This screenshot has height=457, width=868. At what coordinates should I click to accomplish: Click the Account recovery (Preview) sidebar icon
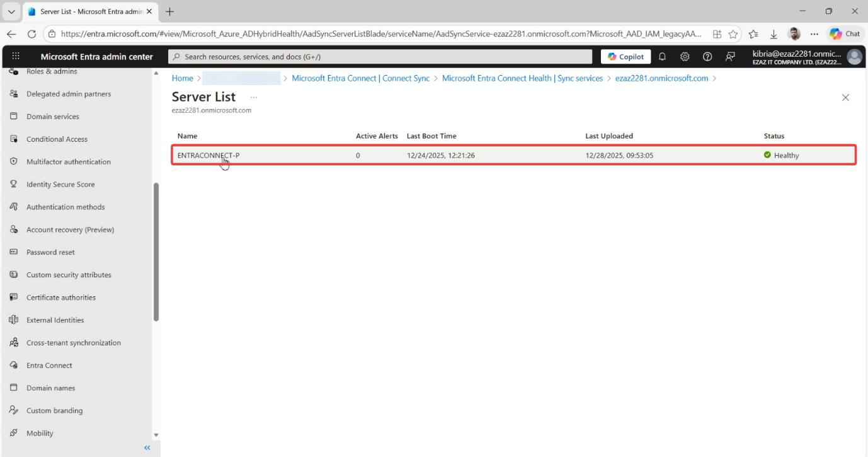point(13,229)
